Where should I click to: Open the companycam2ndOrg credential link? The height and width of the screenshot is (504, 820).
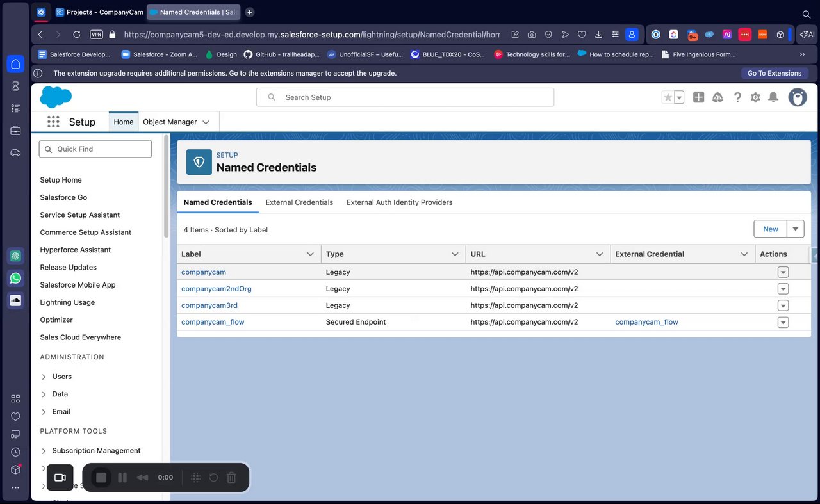[217, 289]
